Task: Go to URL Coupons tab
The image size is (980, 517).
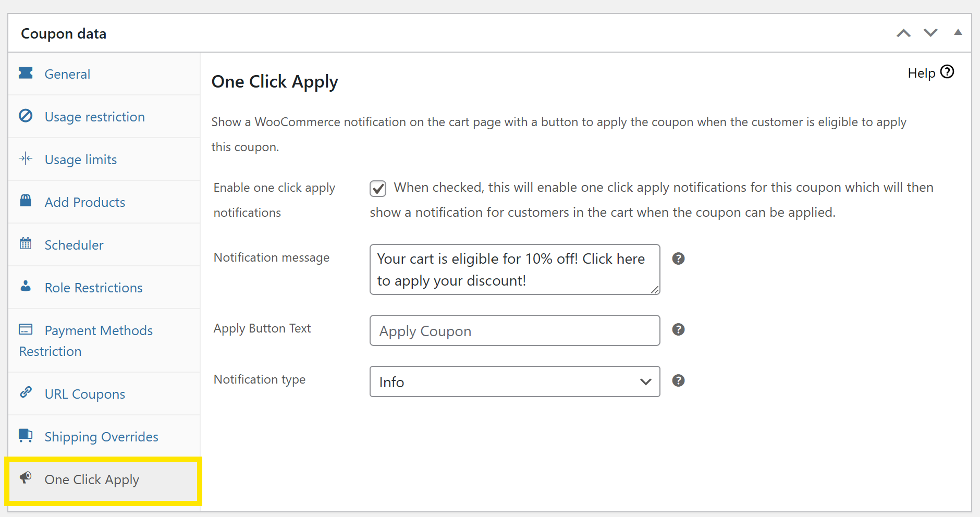Action: (x=104, y=393)
